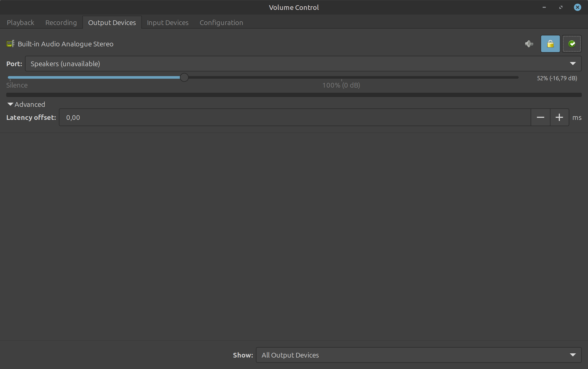Click the volume slider handle

click(184, 77)
